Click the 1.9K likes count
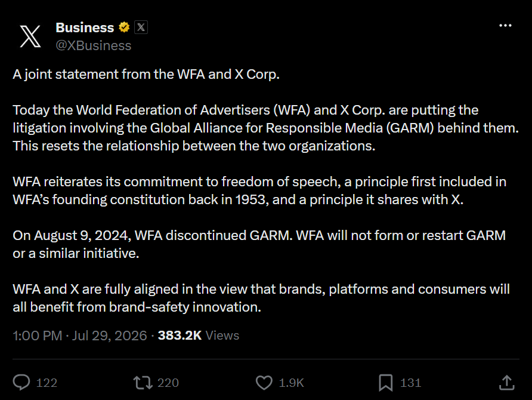The image size is (532, 400). (x=291, y=383)
